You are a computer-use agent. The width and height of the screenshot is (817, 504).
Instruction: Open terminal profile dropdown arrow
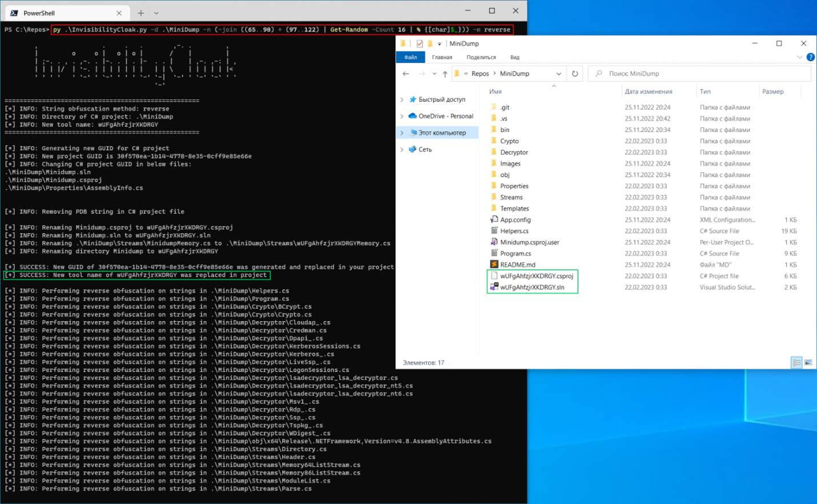pyautogui.click(x=156, y=13)
